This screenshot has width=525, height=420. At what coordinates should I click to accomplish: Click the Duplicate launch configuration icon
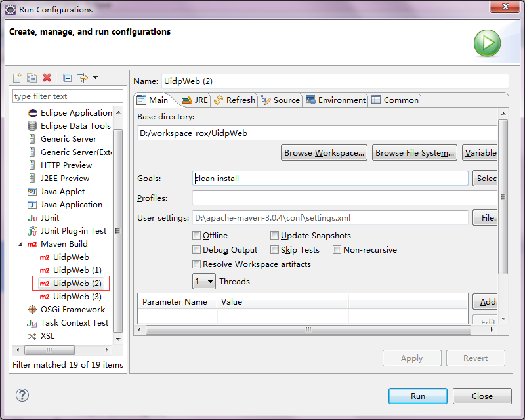[31, 77]
